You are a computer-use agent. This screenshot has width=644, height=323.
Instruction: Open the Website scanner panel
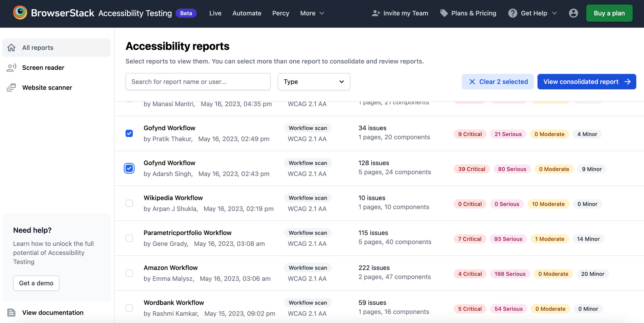(47, 87)
